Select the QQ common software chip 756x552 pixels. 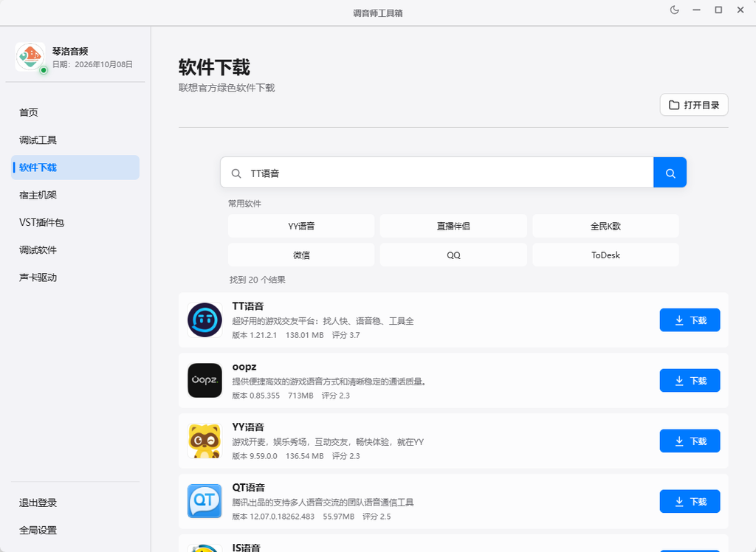[x=453, y=255]
